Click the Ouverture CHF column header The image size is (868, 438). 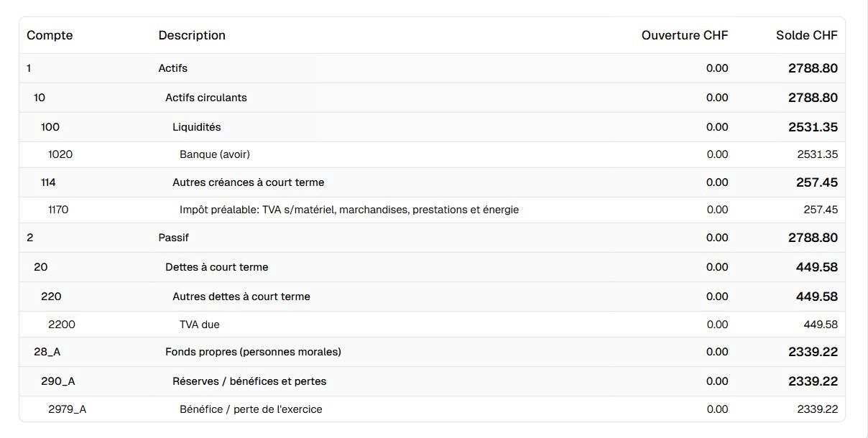[x=684, y=35]
